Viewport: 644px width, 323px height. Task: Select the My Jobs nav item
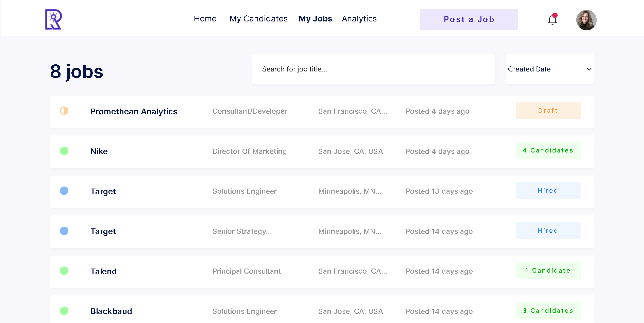(x=315, y=19)
